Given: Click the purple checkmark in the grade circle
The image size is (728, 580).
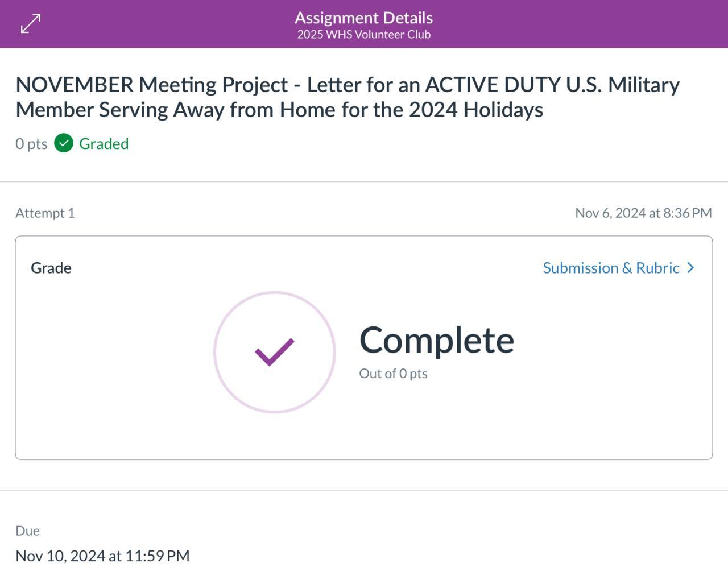Looking at the screenshot, I should coord(274,352).
